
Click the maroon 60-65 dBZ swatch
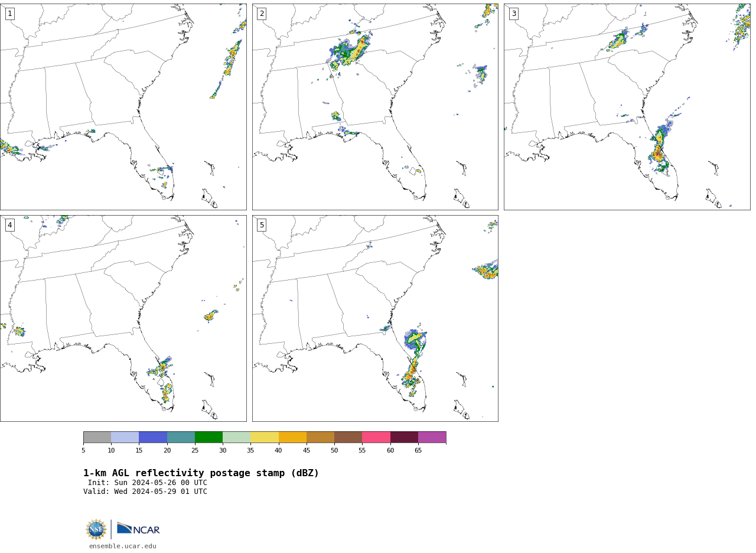coord(404,437)
